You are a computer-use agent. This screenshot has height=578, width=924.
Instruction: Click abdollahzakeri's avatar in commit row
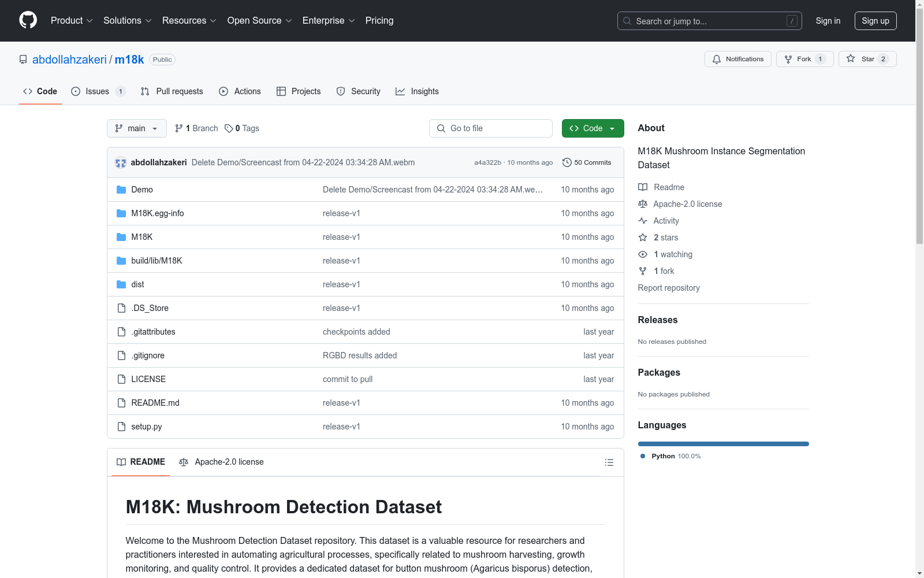(120, 162)
